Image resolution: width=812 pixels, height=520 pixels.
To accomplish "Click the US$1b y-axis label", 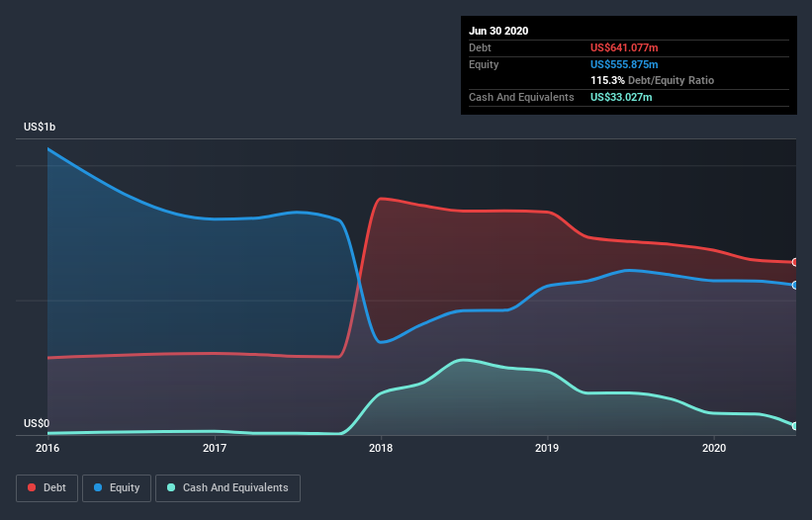I will coord(40,127).
